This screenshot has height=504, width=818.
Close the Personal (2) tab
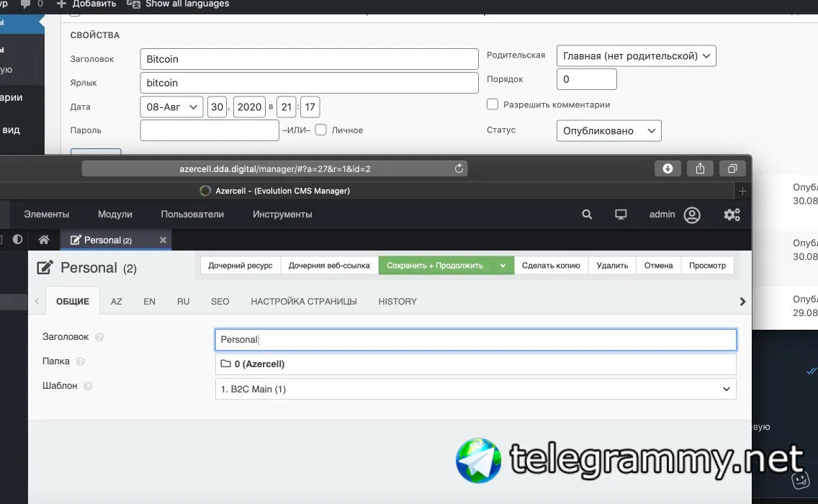[x=163, y=240]
